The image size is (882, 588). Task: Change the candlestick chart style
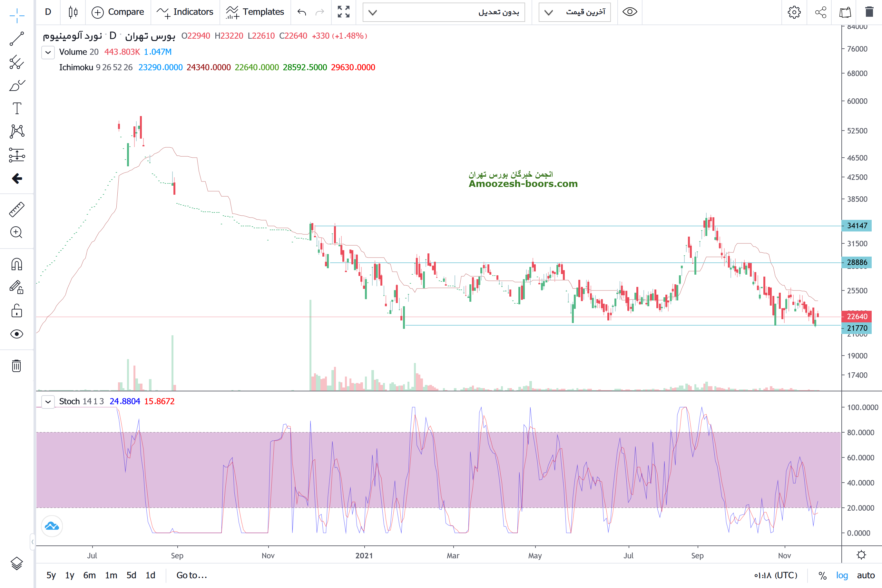[73, 12]
